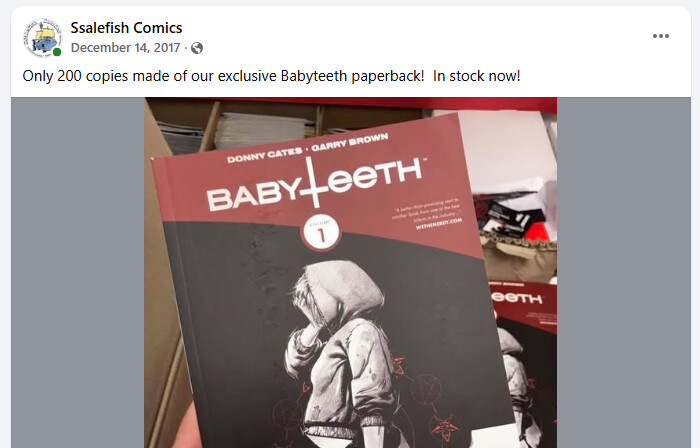
Task: Click the Volume 1 circle badge
Action: [x=321, y=232]
